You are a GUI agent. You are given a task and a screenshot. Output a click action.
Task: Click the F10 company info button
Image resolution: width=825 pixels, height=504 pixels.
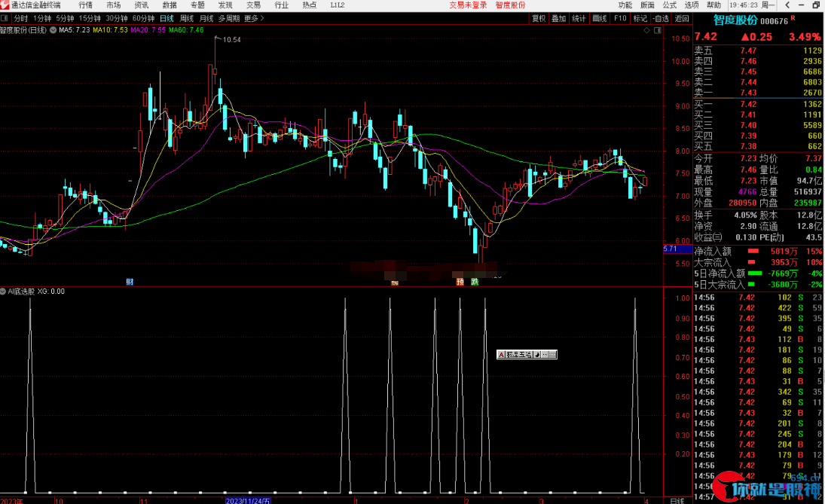click(x=620, y=18)
